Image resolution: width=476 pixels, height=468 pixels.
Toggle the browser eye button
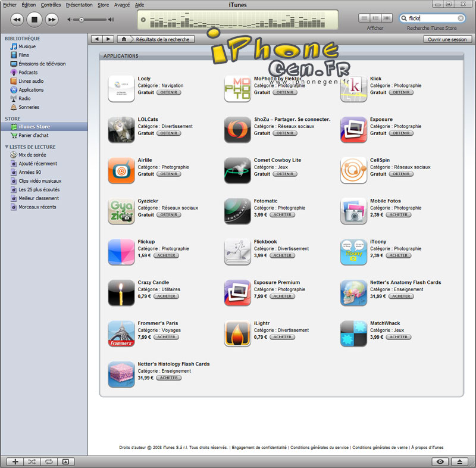tap(440, 461)
